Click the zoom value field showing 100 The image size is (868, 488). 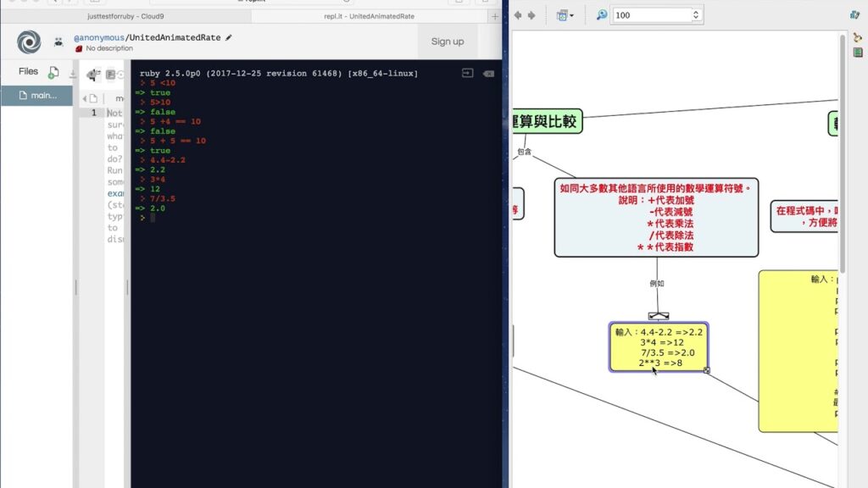coord(652,15)
